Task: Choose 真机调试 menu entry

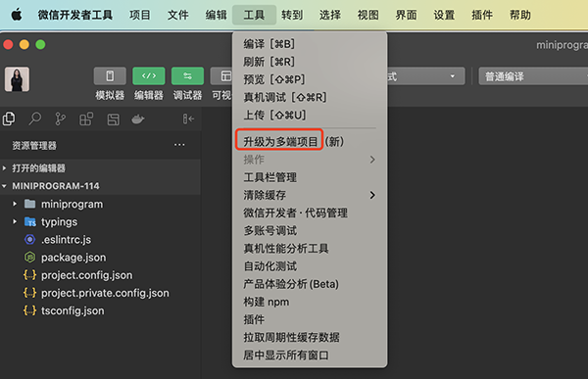Action: 310,98
